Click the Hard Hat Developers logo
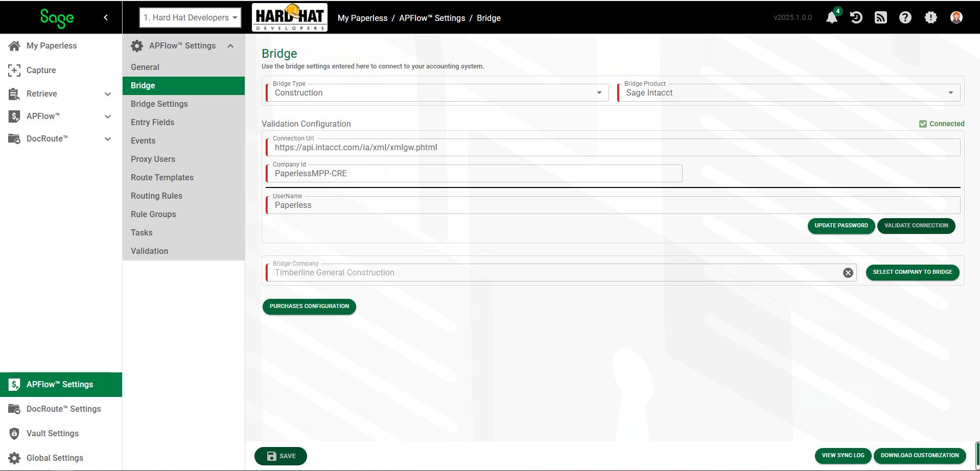Viewport: 980px width, 471px height. coord(290,17)
